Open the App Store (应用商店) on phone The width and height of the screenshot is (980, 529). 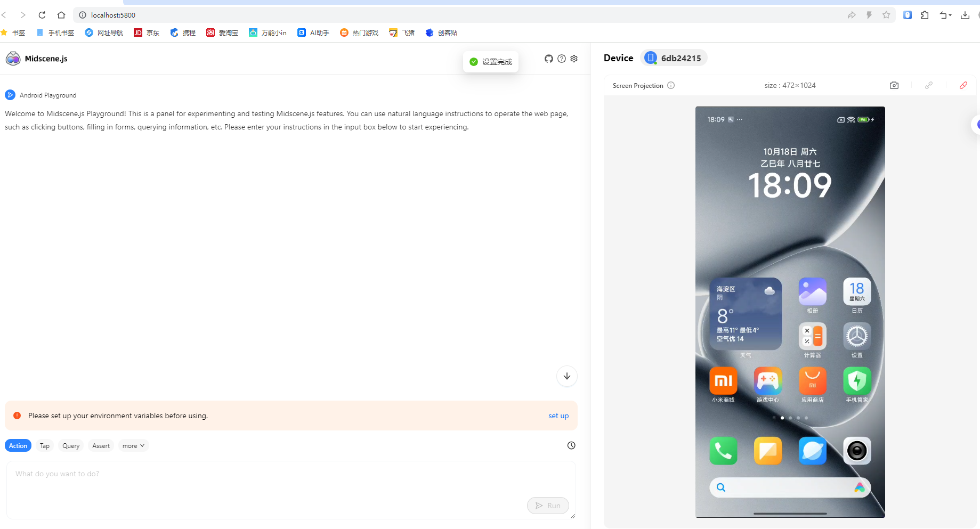coord(812,381)
